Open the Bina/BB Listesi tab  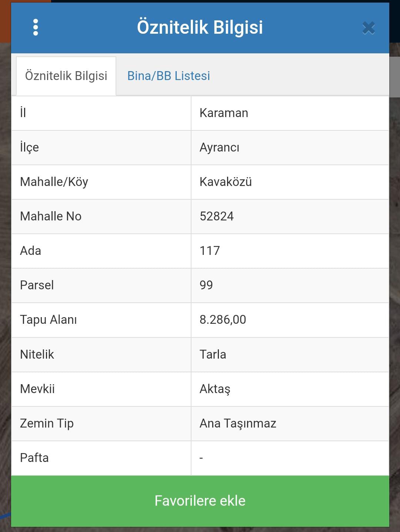[x=169, y=76]
